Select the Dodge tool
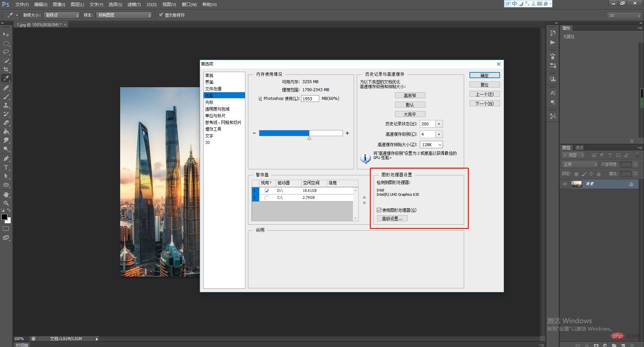The image size is (644, 347). click(x=6, y=149)
